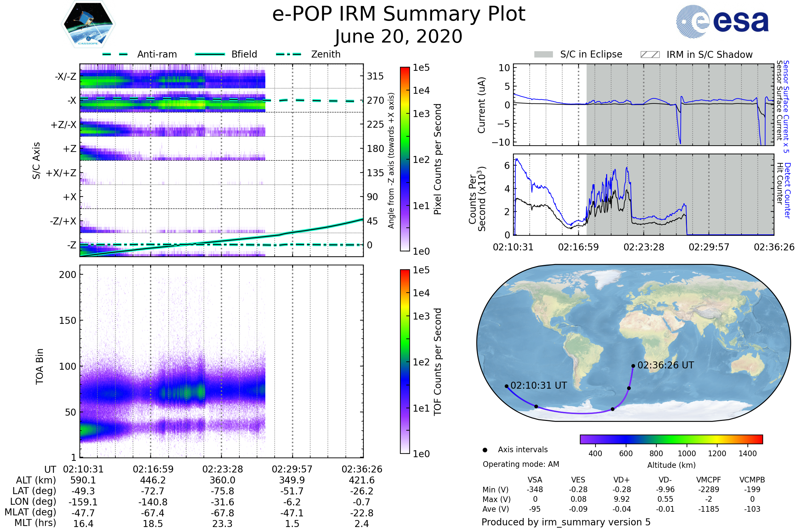Click the Bfield solid legend line
Screen dimensions: 798x532
tap(210, 54)
